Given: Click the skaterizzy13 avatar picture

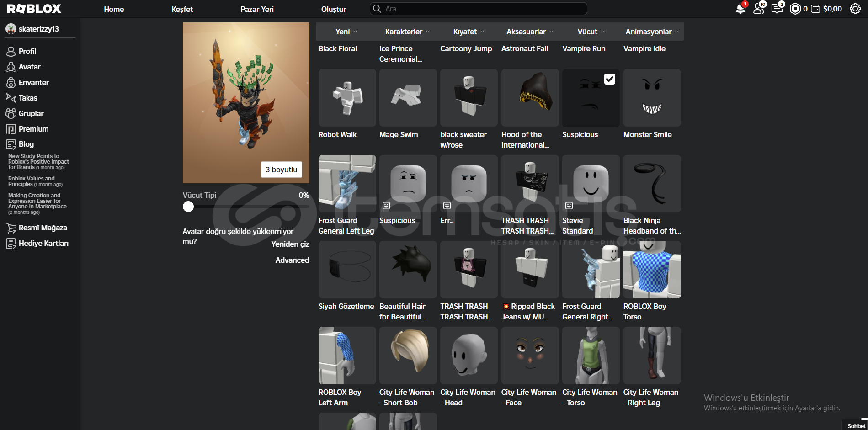Looking at the screenshot, I should tap(11, 29).
